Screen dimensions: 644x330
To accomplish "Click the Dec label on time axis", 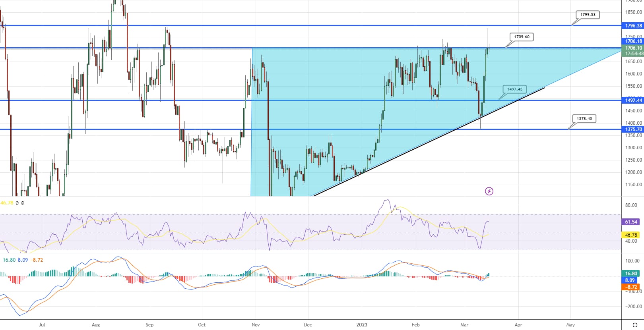I will (x=308, y=325).
